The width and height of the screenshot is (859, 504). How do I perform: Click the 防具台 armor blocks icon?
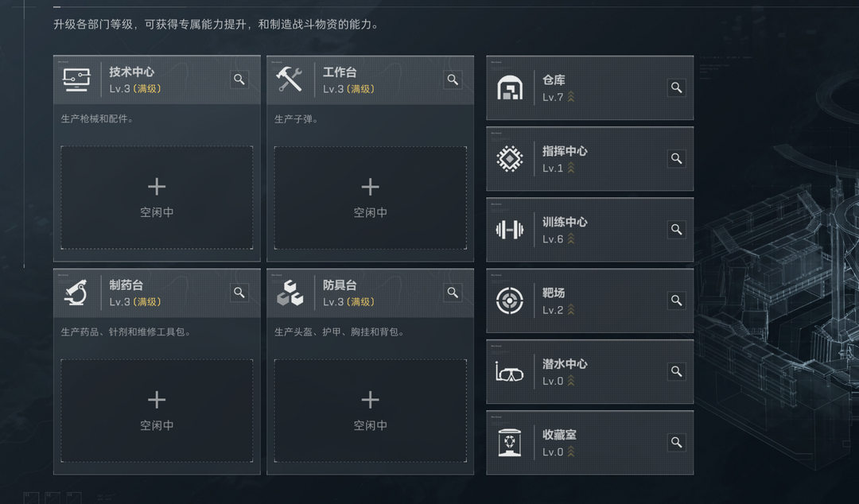(290, 293)
